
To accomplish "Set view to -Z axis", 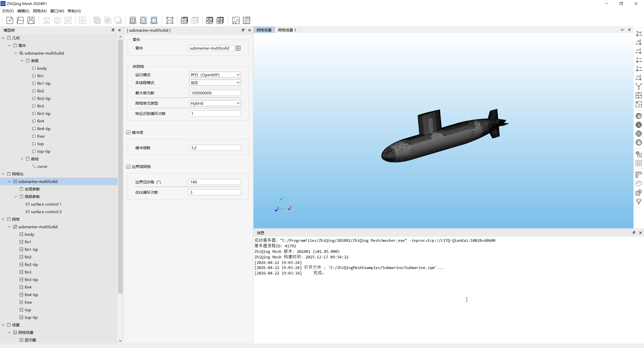I will pyautogui.click(x=639, y=42).
